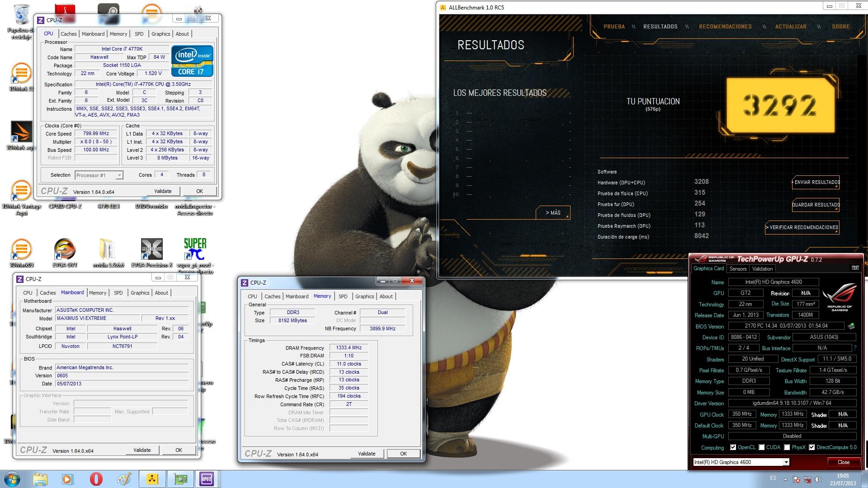Open the Validation tab in GPU-Z
This screenshot has height=488, width=868.
point(762,269)
